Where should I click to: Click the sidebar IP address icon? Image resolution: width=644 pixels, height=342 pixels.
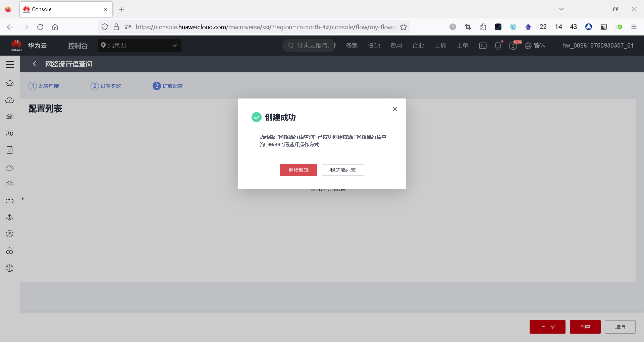point(10,234)
